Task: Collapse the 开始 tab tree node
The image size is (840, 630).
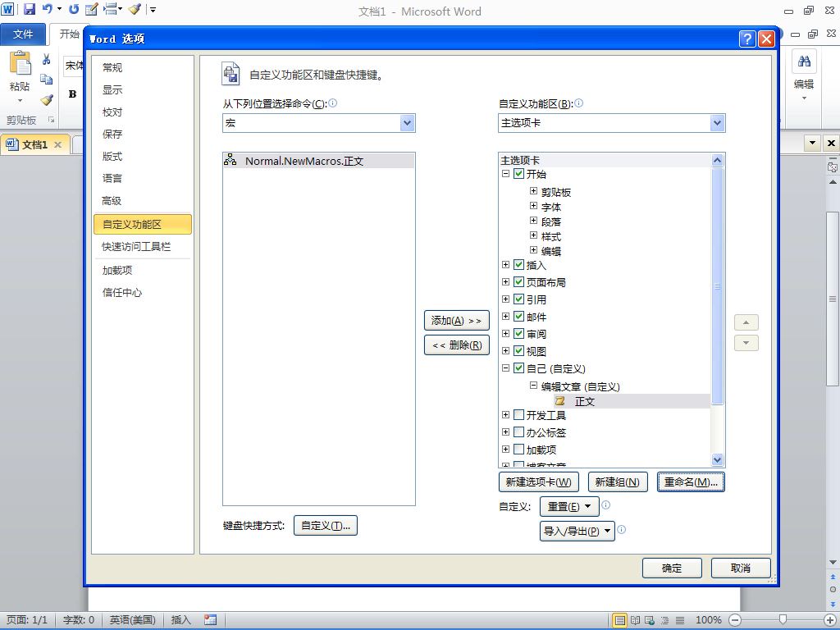Action: (505, 174)
